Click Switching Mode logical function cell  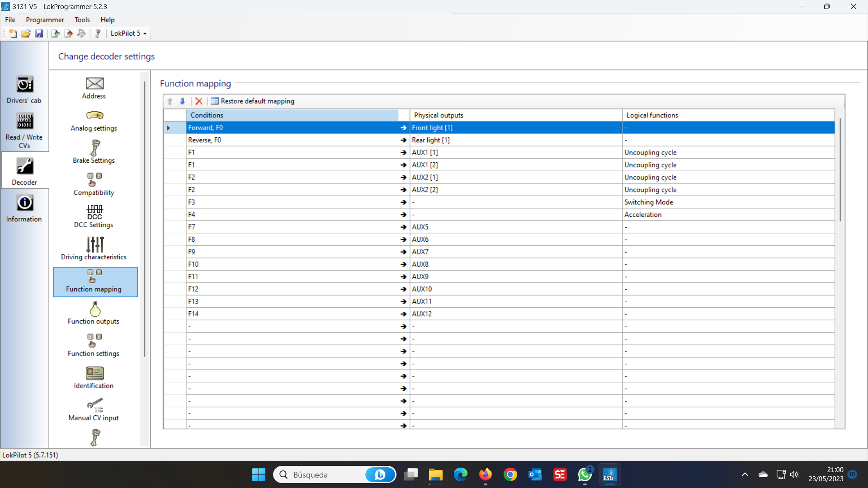click(728, 202)
